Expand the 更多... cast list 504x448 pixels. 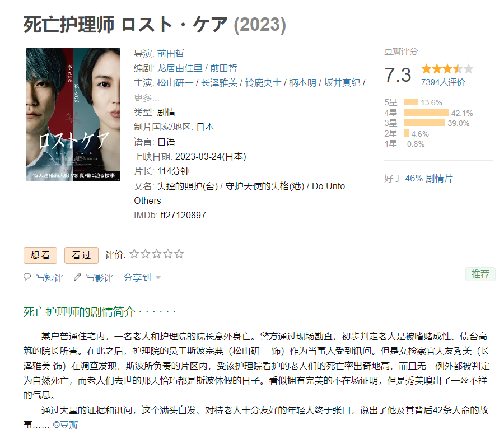(146, 97)
